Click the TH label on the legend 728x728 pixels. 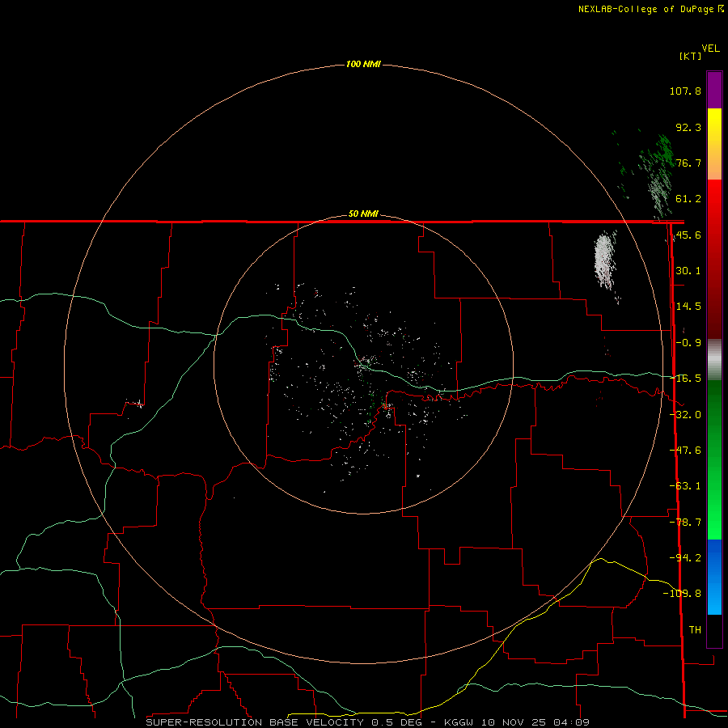point(695,629)
